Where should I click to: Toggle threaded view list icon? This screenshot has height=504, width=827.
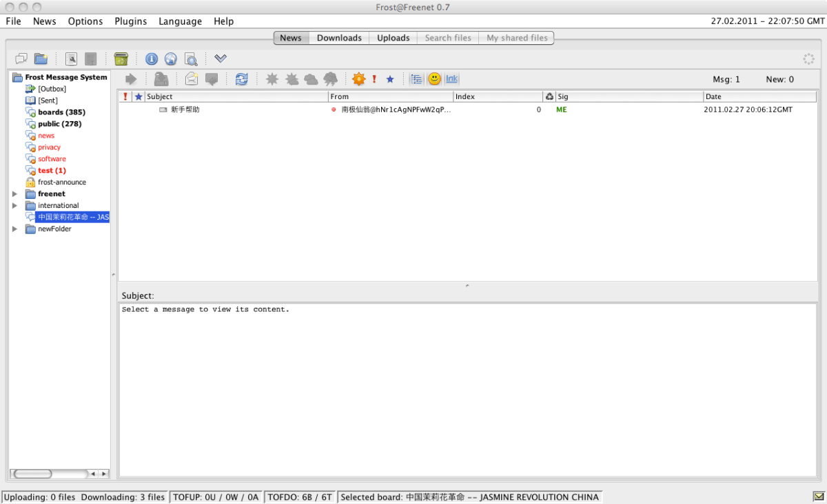tap(416, 79)
